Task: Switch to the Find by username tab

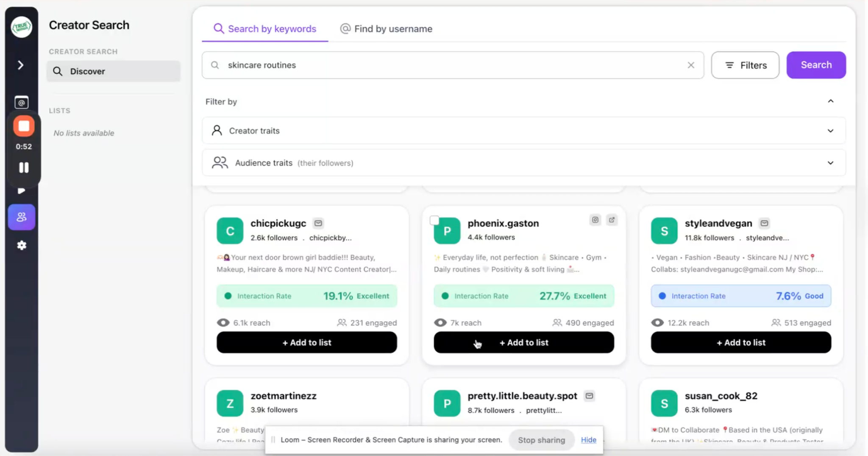Action: tap(385, 28)
